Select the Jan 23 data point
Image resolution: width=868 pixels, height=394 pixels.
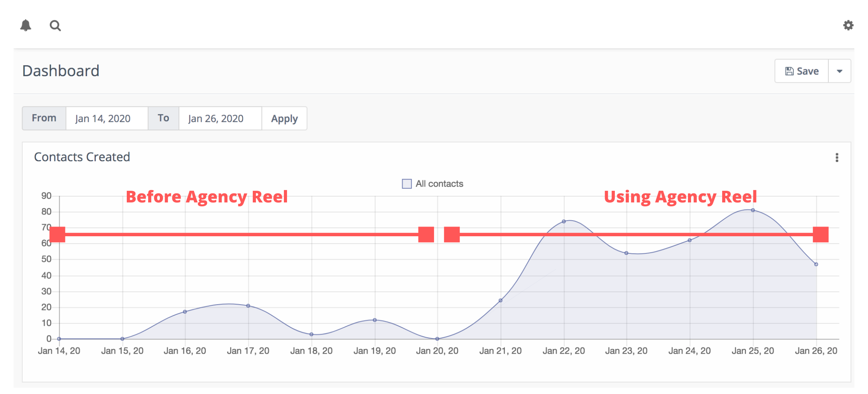point(626,253)
